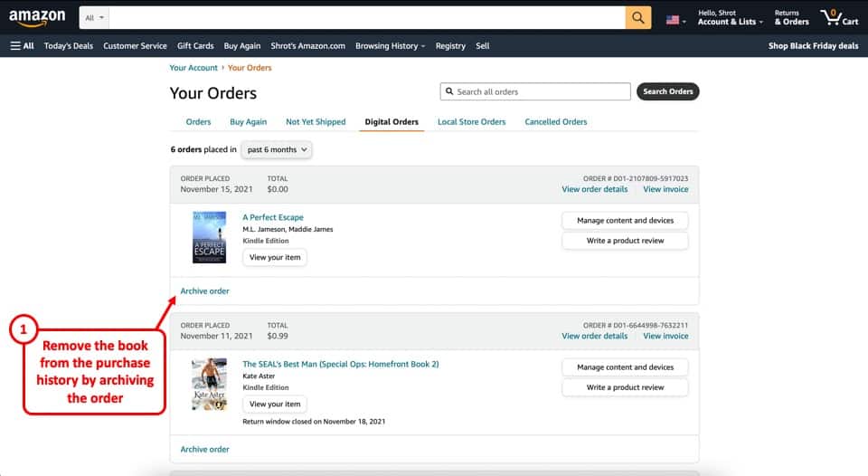Open the All search category dropdown
The height and width of the screenshot is (476, 868).
pos(94,18)
